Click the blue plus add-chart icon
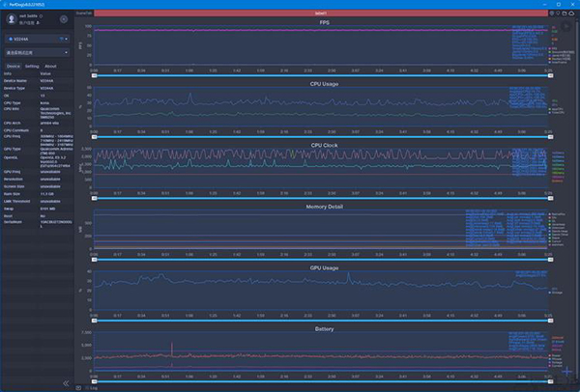The width and height of the screenshot is (580, 392). (x=568, y=371)
